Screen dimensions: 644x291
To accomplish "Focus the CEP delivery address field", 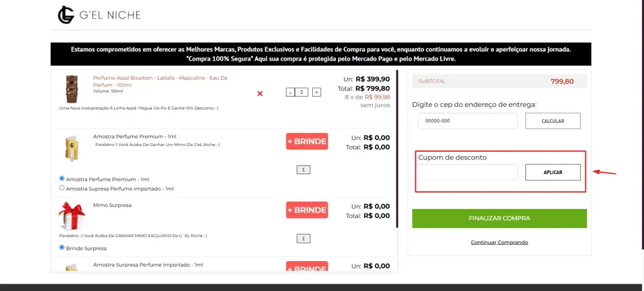I will (x=468, y=121).
